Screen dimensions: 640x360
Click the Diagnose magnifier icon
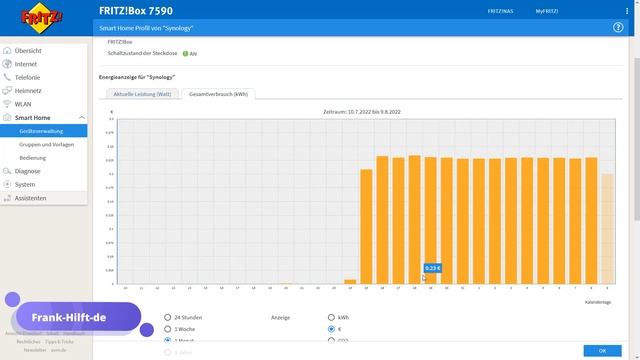coord(7,171)
